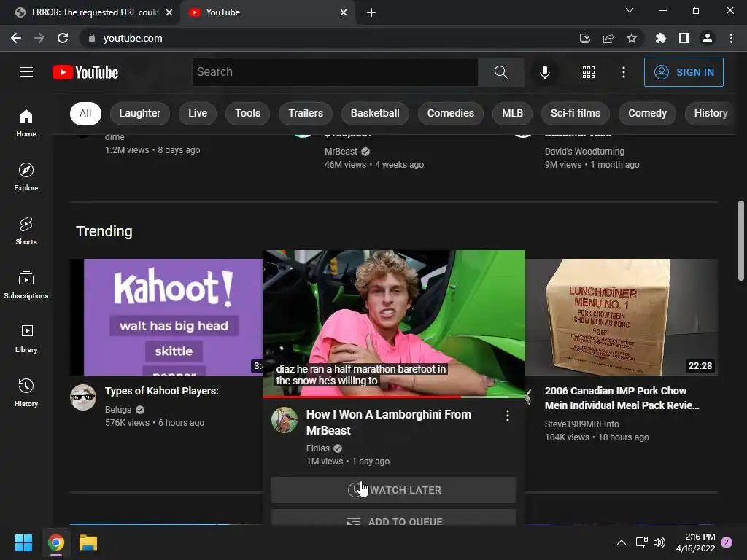Click the YouTube search field
The width and height of the screenshot is (747, 560).
point(335,72)
